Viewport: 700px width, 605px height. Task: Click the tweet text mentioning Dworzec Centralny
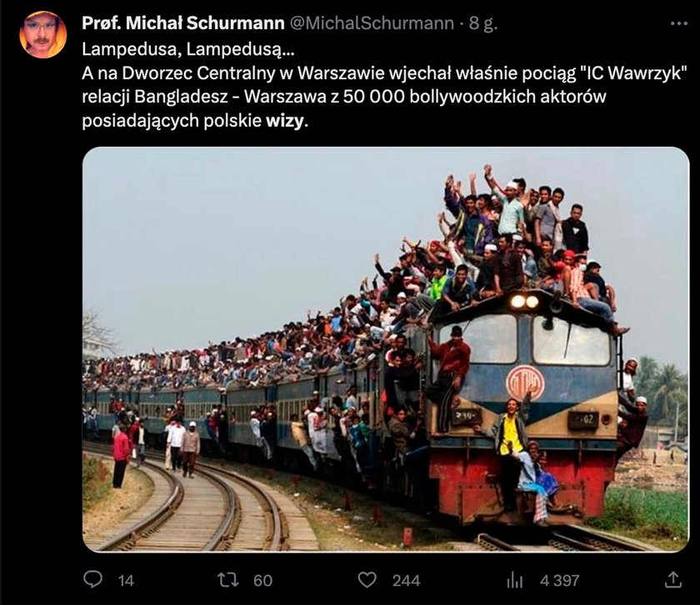click(384, 72)
